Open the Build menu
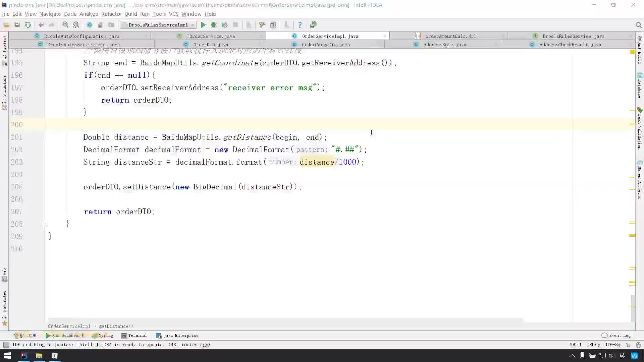The width and height of the screenshot is (644, 362). (x=131, y=14)
